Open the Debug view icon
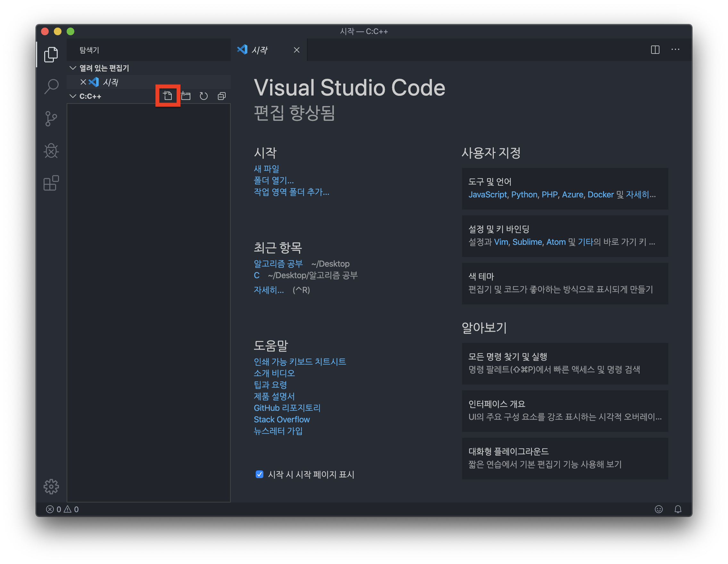Viewport: 728px width, 564px height. coord(51,151)
